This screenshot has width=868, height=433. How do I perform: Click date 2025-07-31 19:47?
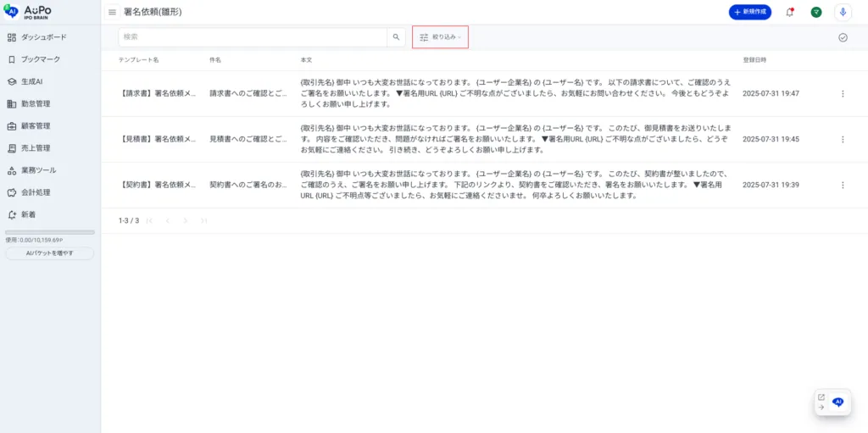coord(771,93)
